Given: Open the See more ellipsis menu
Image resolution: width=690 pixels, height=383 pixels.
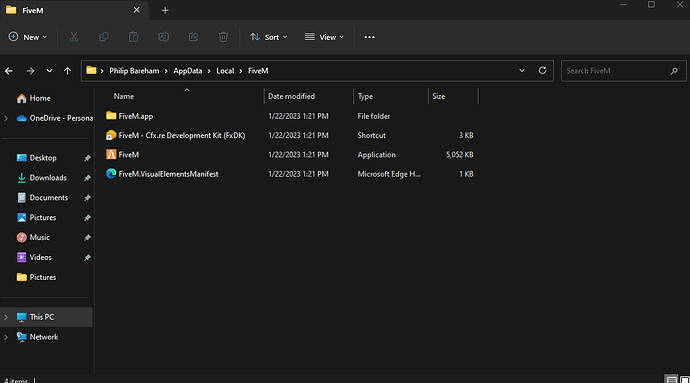Looking at the screenshot, I should (370, 37).
